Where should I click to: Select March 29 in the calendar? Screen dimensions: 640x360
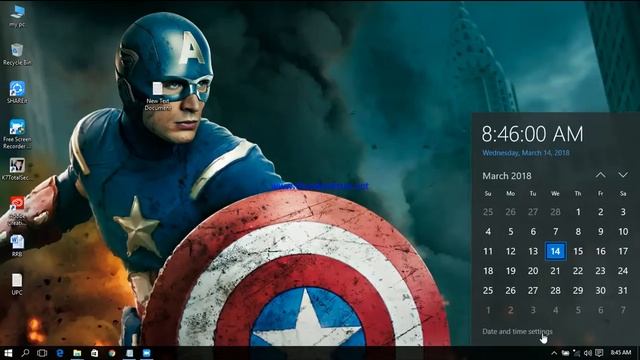tap(578, 290)
